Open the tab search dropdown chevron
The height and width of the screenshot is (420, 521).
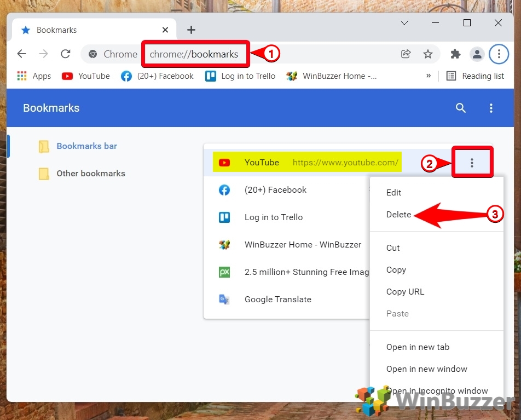pyautogui.click(x=404, y=23)
